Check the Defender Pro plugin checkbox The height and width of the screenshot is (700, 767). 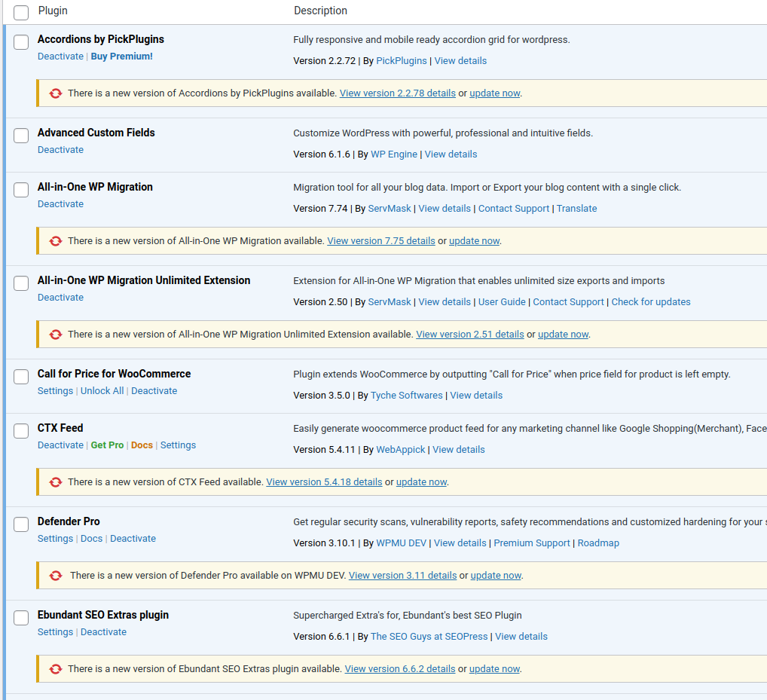point(21,524)
